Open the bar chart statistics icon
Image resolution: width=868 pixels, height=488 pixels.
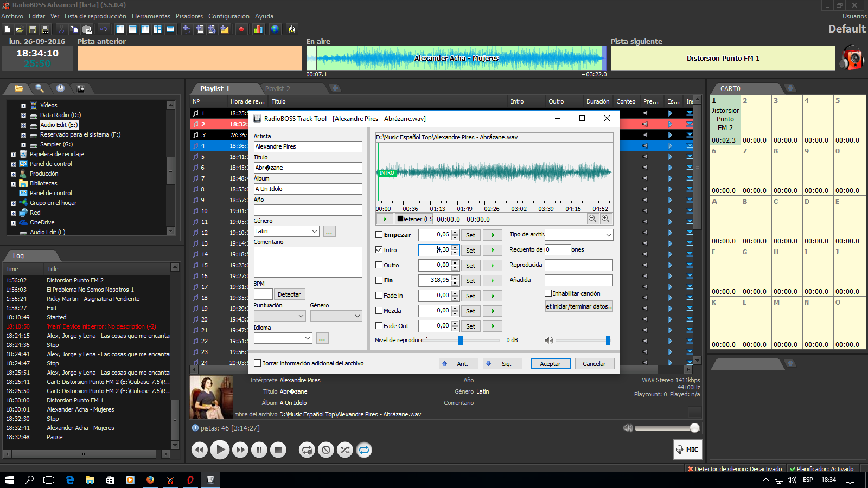coord(258,29)
